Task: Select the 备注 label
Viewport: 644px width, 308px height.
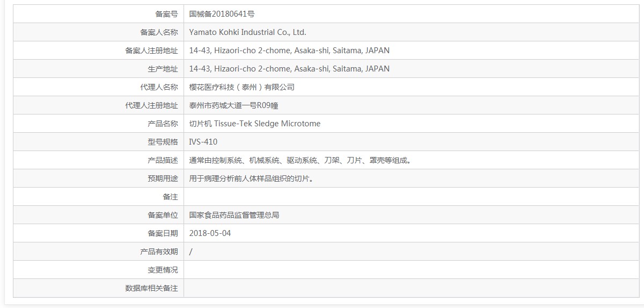Action: 171,197
